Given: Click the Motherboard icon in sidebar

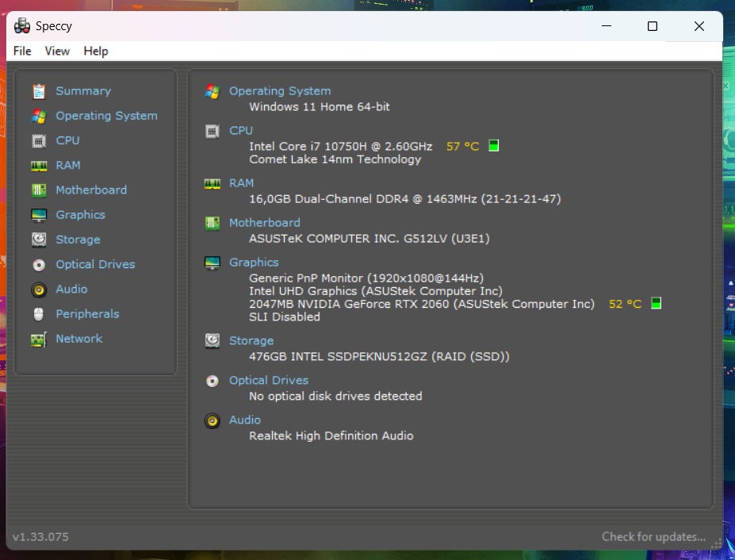Looking at the screenshot, I should [39, 190].
